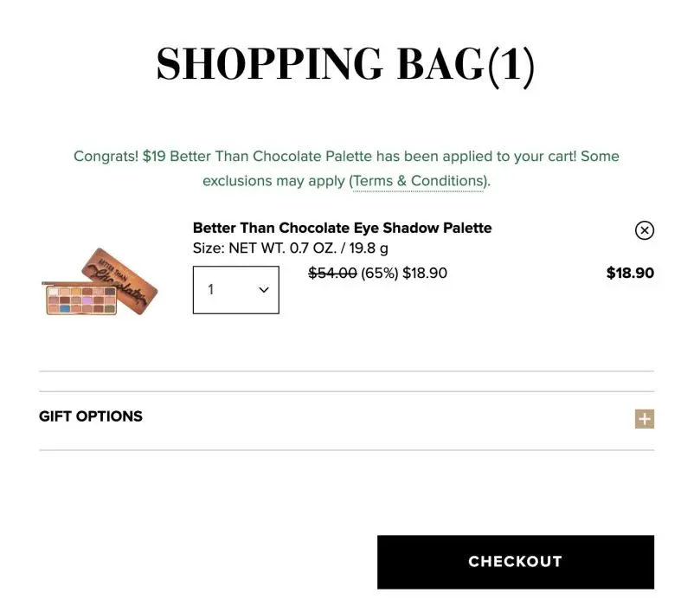This screenshot has width=700, height=606.
Task: Click the palette product thumbnail image
Action: point(101,280)
